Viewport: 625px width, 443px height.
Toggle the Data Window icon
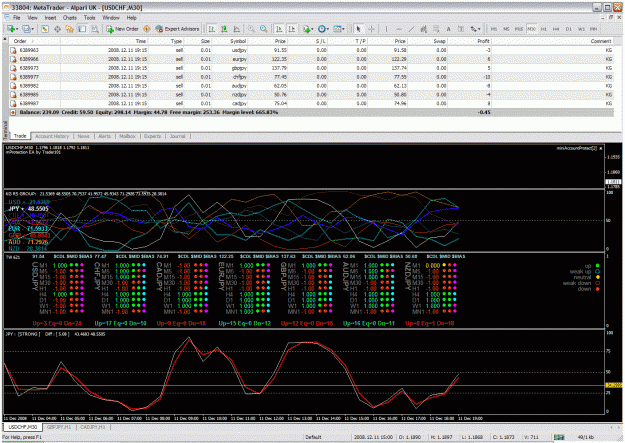(x=57, y=29)
